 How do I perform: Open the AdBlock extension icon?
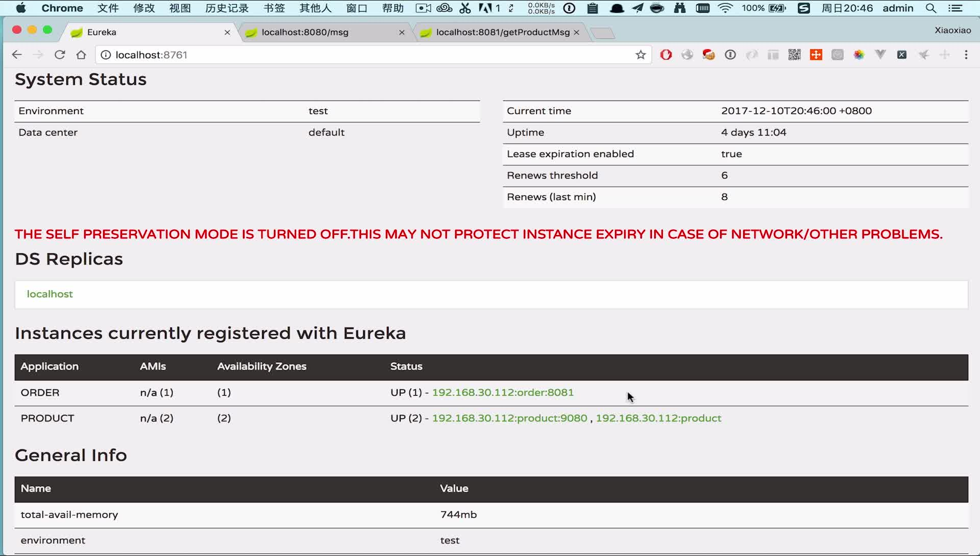tap(666, 55)
